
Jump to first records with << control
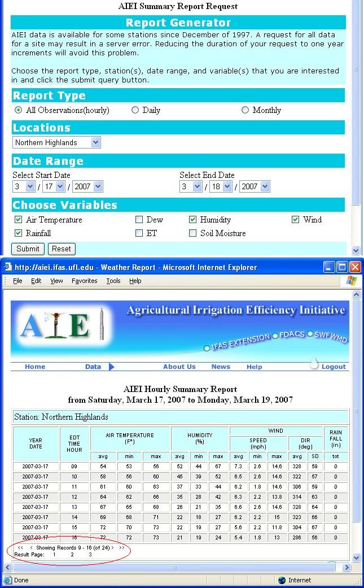pos(20,547)
